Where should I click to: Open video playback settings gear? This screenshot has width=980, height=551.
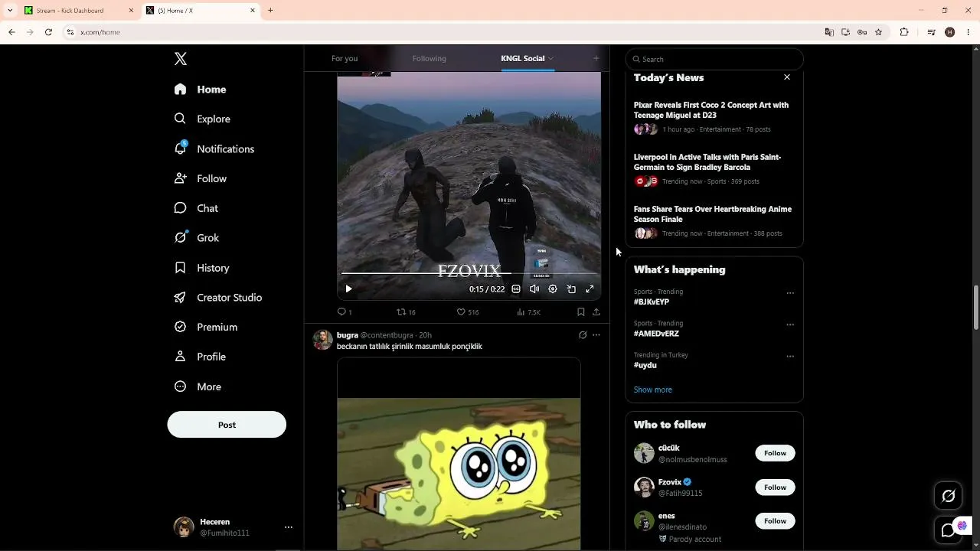553,289
